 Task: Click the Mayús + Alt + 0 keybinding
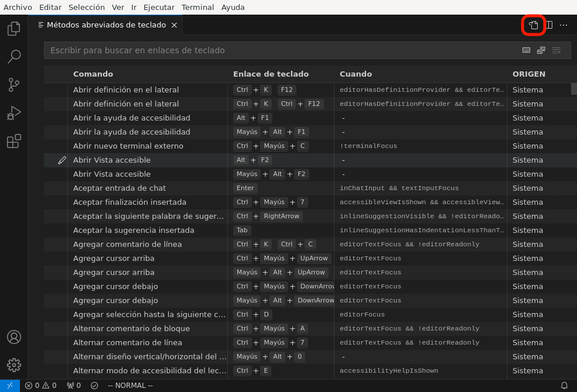[x=269, y=356]
